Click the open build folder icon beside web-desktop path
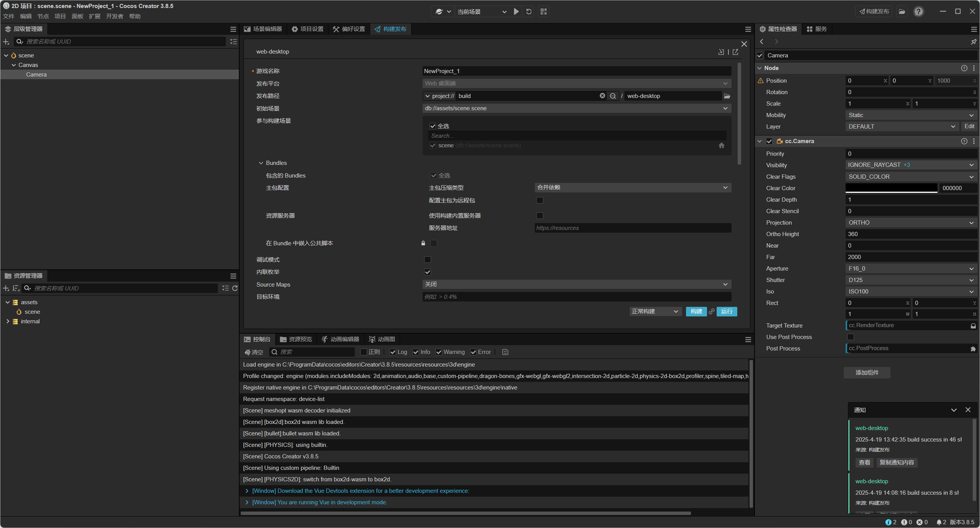Image resolution: width=980 pixels, height=528 pixels. click(x=727, y=96)
